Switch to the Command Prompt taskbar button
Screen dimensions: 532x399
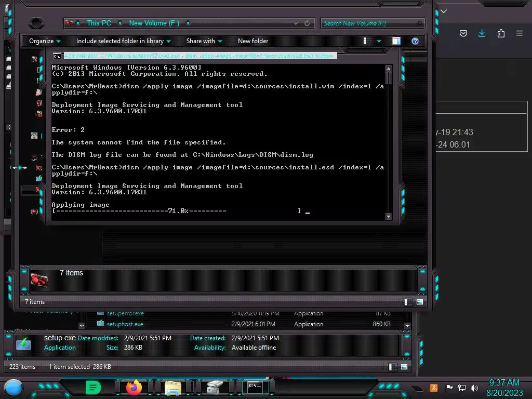point(255,388)
